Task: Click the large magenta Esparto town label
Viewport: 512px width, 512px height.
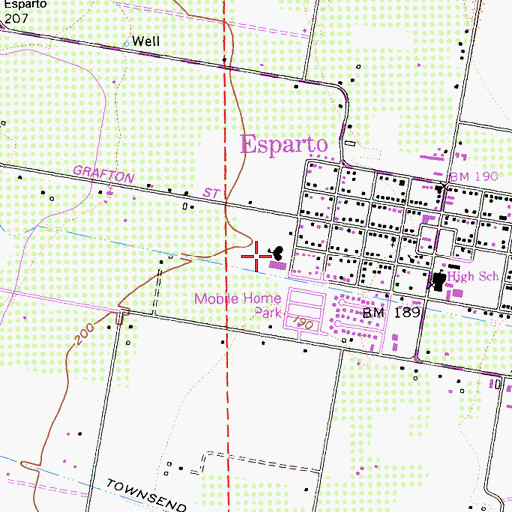Action: point(284,145)
